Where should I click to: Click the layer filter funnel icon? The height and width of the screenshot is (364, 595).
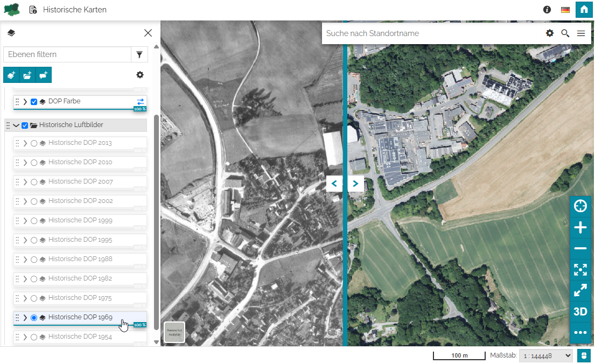pyautogui.click(x=139, y=54)
